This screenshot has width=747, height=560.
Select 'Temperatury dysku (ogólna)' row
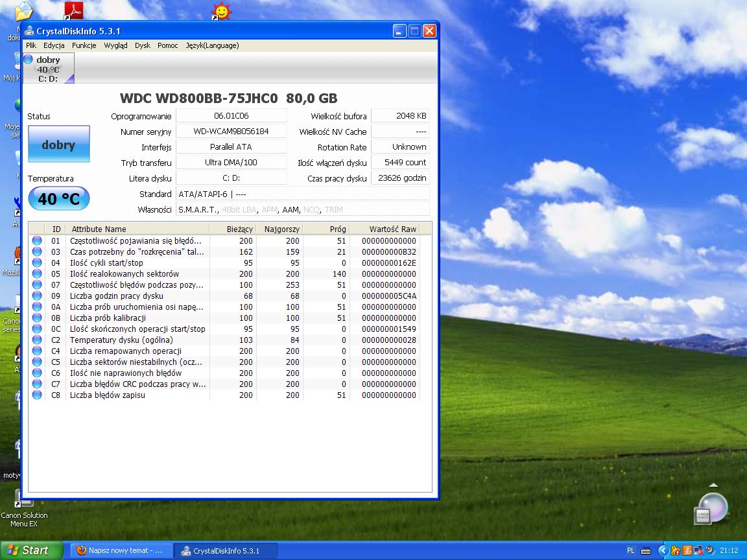tap(225, 340)
